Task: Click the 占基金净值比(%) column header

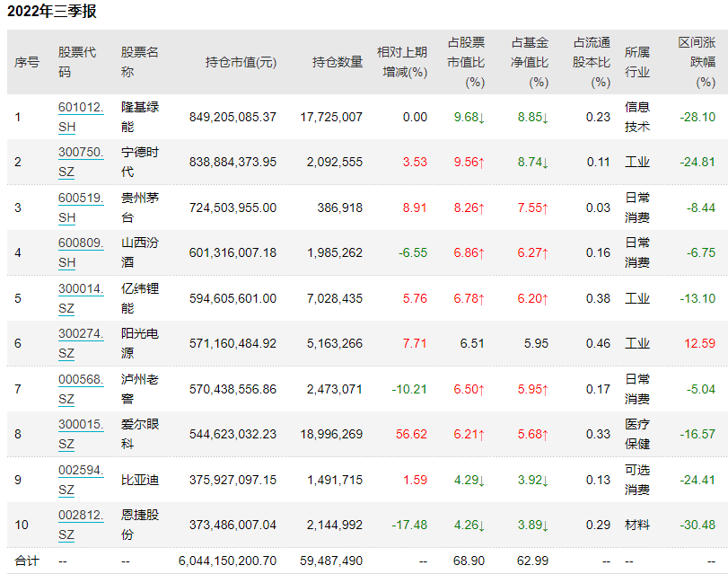Action: tap(530, 62)
